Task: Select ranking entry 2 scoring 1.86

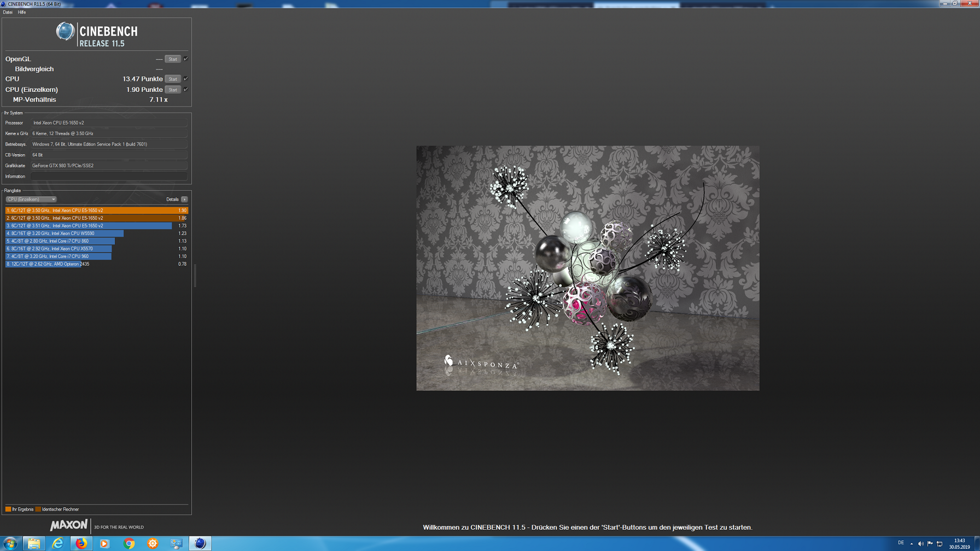Action: [96, 218]
